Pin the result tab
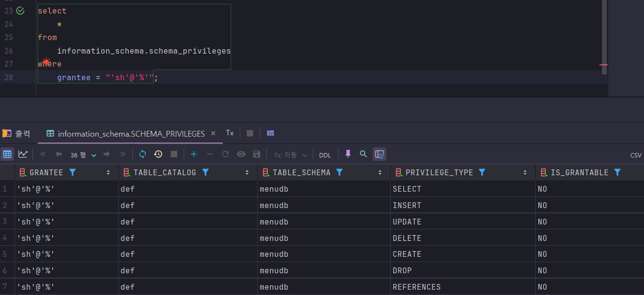Image resolution: width=644 pixels, height=295 pixels. pyautogui.click(x=348, y=155)
